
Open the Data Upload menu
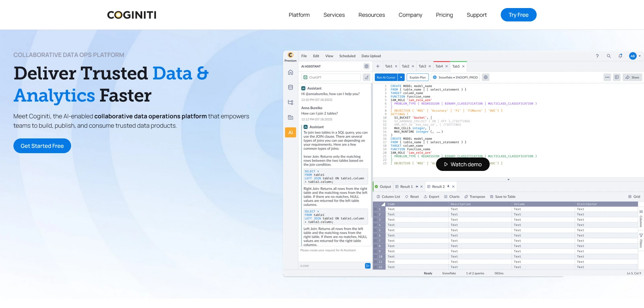tap(371, 56)
